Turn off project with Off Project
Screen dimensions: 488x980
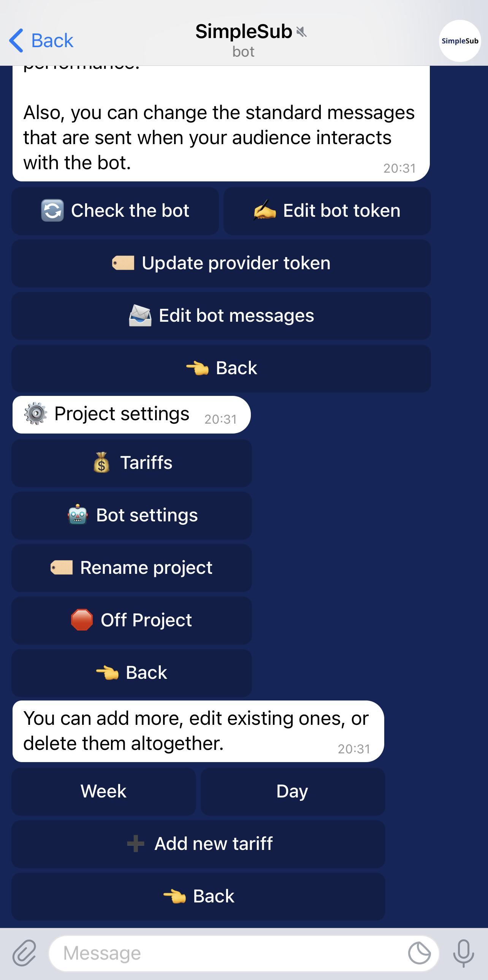132,621
